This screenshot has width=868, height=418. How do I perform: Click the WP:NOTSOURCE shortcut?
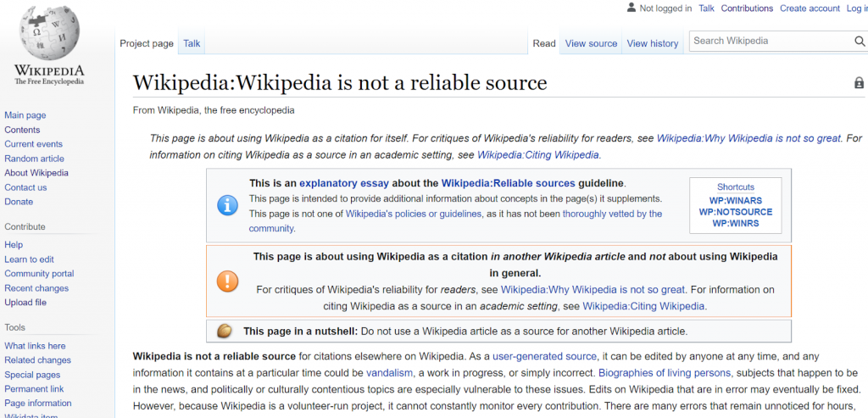coord(735,212)
